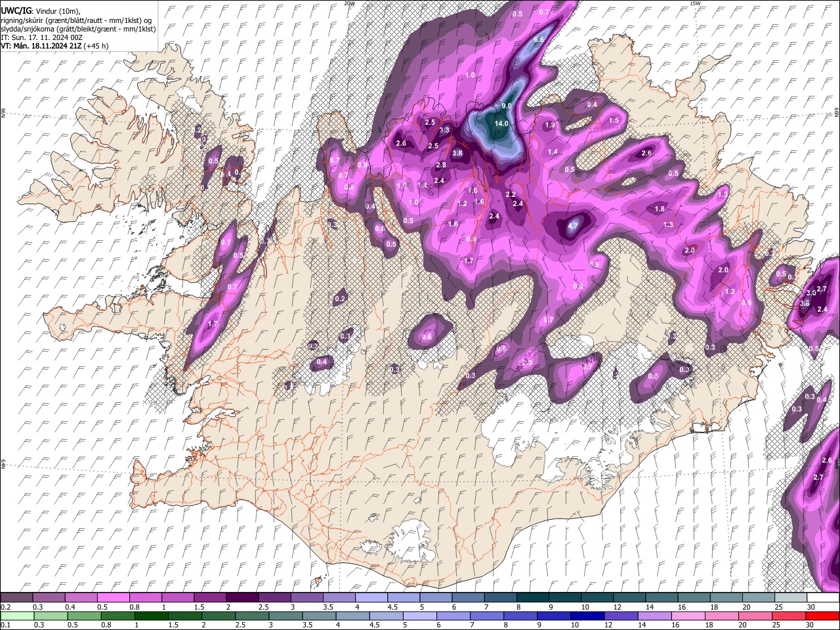Select the VT: Mán. 18.11.2024 21Z line
840x630 pixels.
pos(55,46)
